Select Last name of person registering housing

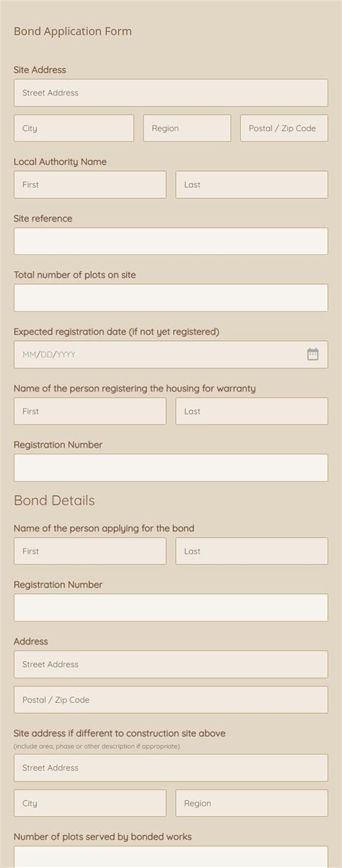coord(252,411)
